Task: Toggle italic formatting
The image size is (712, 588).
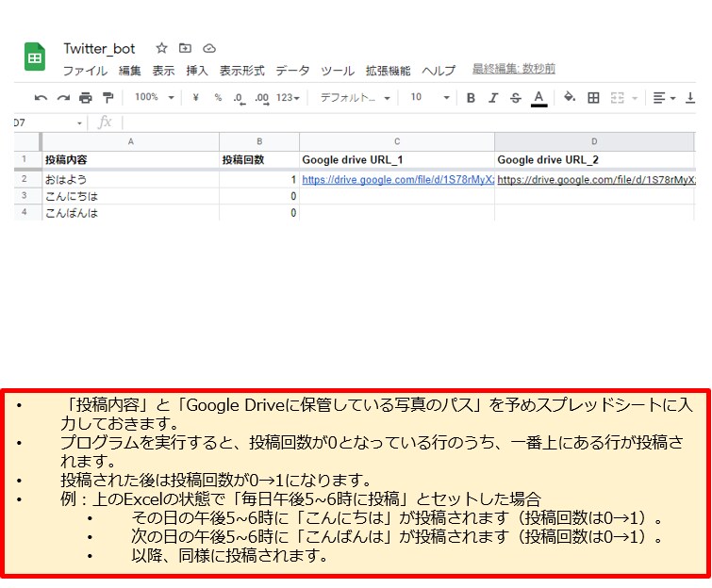Action: [493, 98]
